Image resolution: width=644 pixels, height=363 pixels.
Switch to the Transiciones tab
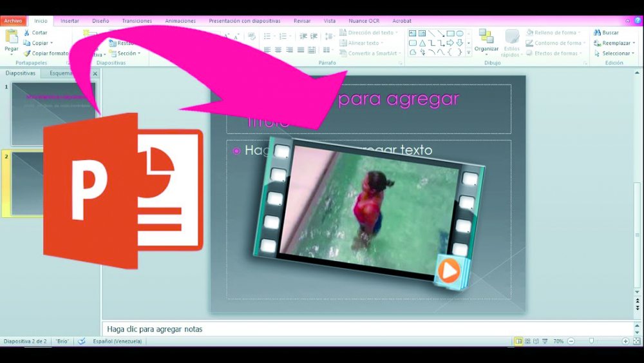click(137, 21)
